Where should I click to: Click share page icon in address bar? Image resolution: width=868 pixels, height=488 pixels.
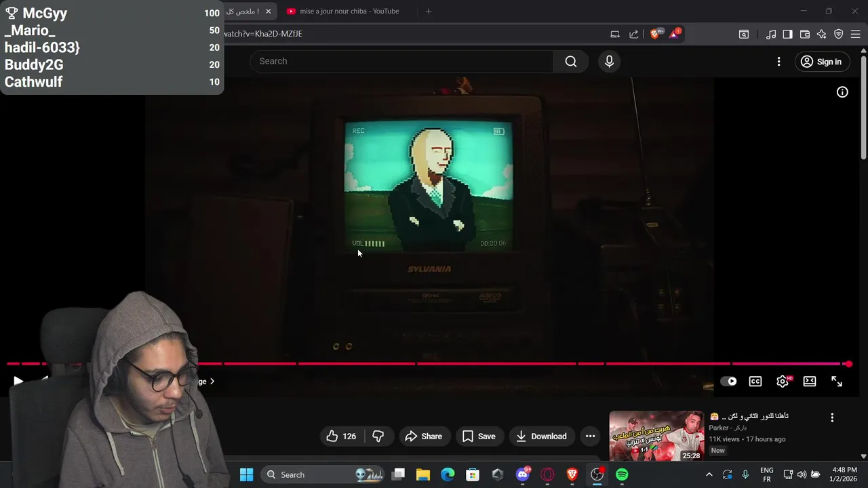click(634, 34)
